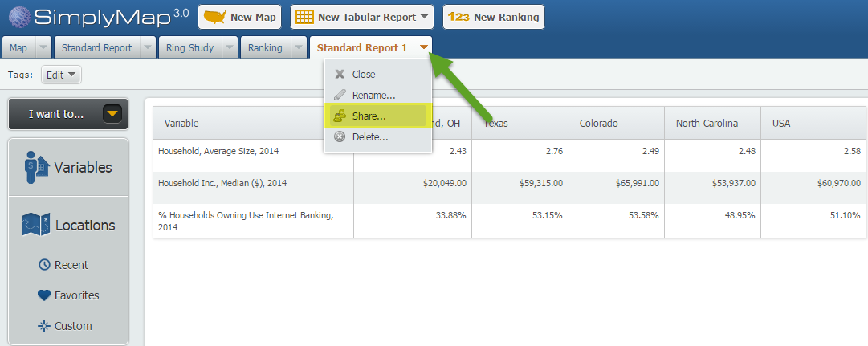
Task: Click the circled X icon beside Delete
Action: pyautogui.click(x=340, y=136)
